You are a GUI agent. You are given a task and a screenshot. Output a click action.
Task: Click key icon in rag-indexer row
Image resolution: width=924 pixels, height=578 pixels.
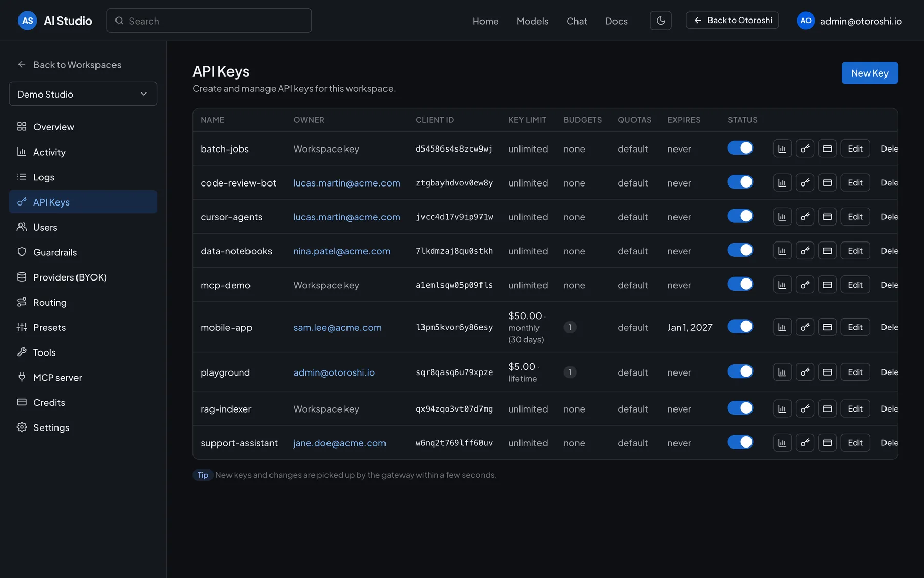pyautogui.click(x=805, y=408)
